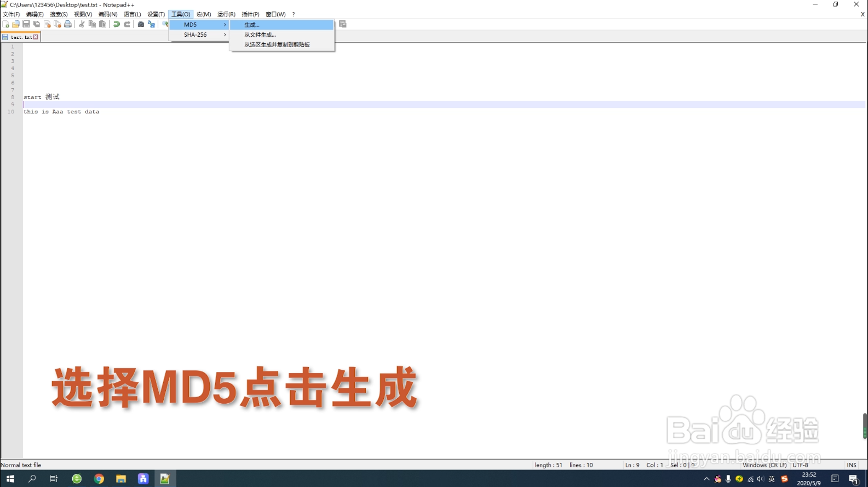Click the Notepad++ taskbar icon
This screenshot has height=487, width=868.
[165, 479]
